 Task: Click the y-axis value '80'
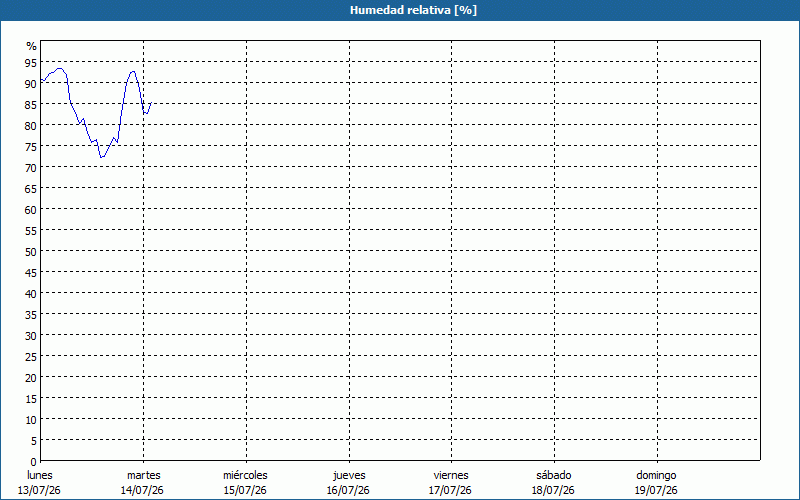tap(31, 126)
